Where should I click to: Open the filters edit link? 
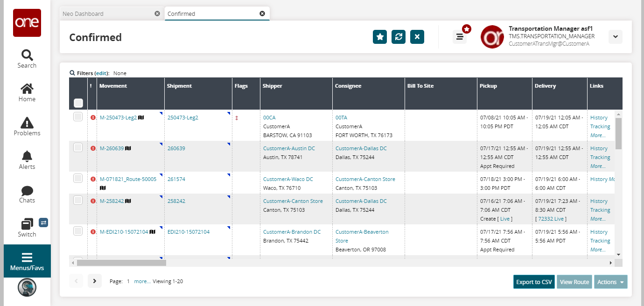click(x=102, y=73)
